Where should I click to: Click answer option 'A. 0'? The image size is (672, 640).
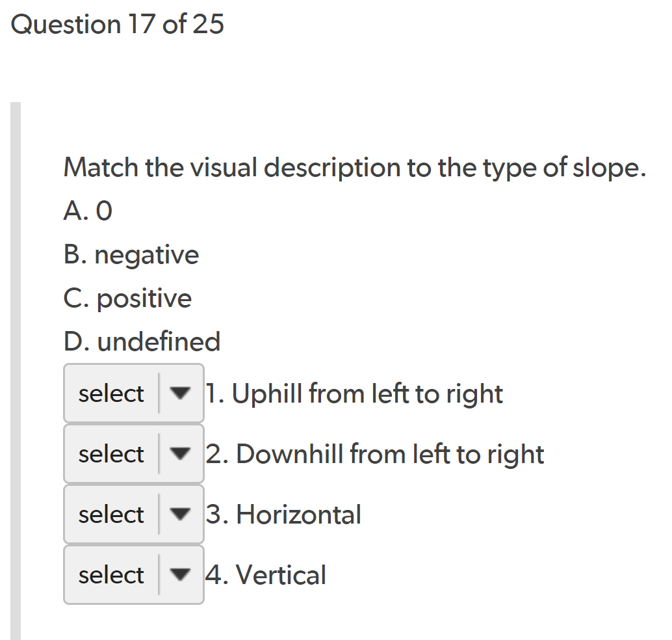pos(88,211)
